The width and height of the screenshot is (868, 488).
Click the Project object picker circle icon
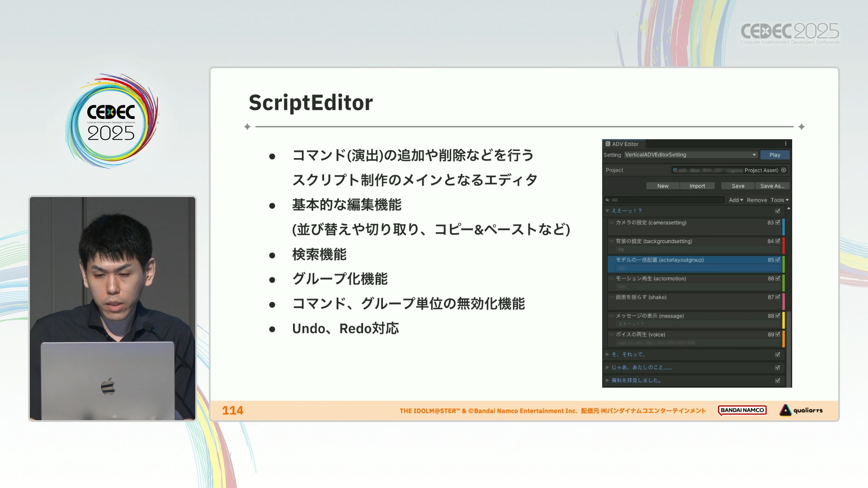click(x=783, y=170)
